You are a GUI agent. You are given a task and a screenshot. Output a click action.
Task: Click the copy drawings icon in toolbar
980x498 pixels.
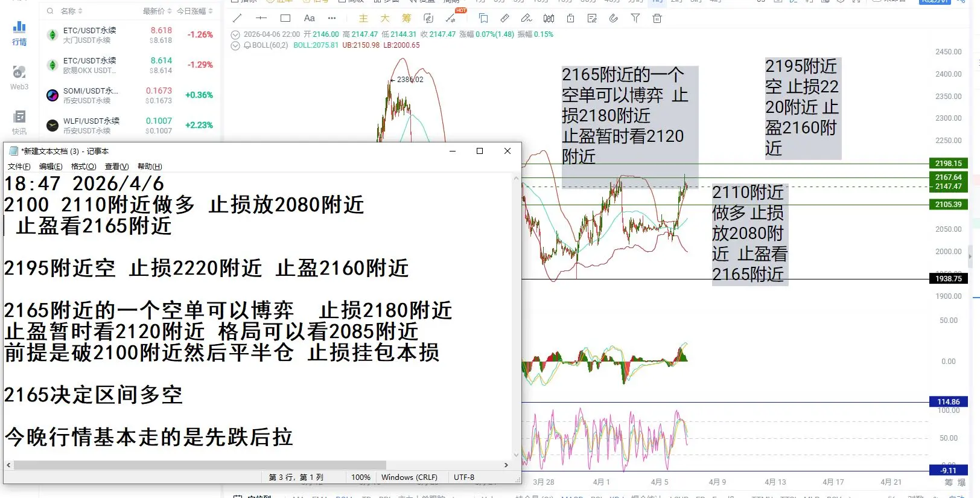click(x=483, y=18)
